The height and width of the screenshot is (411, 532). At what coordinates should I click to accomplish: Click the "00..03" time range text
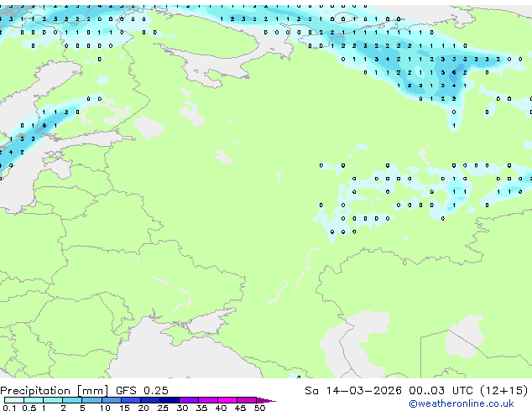tap(426, 391)
